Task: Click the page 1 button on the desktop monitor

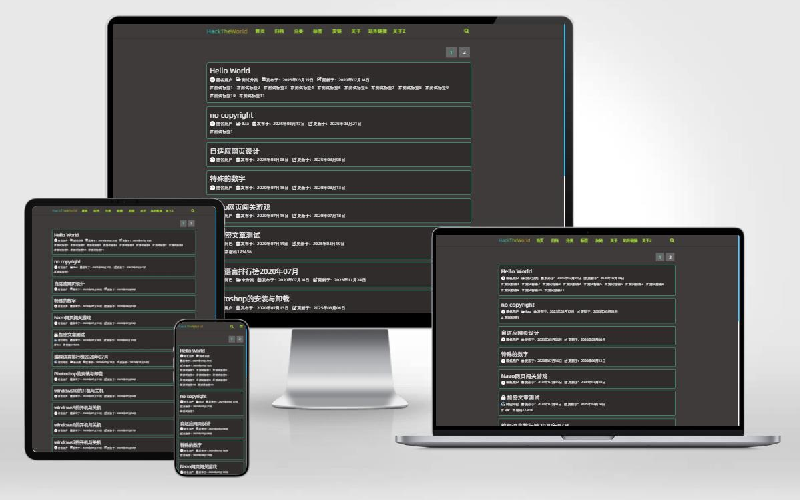Action: coord(451,52)
